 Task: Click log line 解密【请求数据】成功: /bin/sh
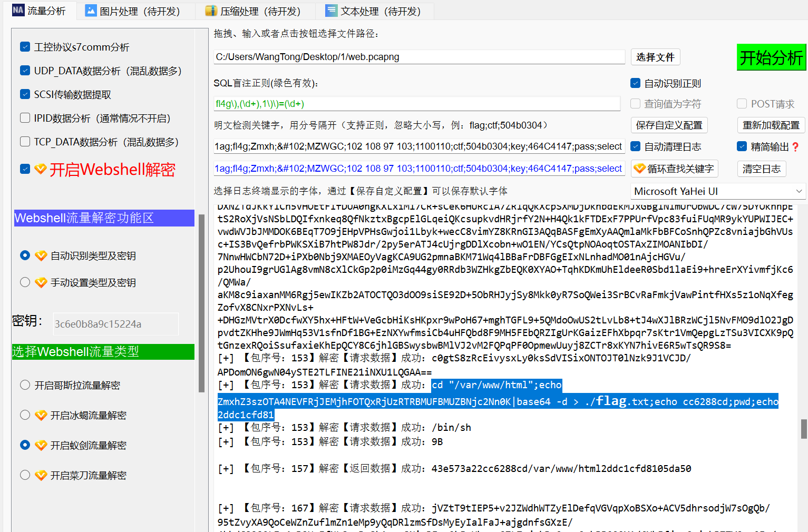coord(345,428)
